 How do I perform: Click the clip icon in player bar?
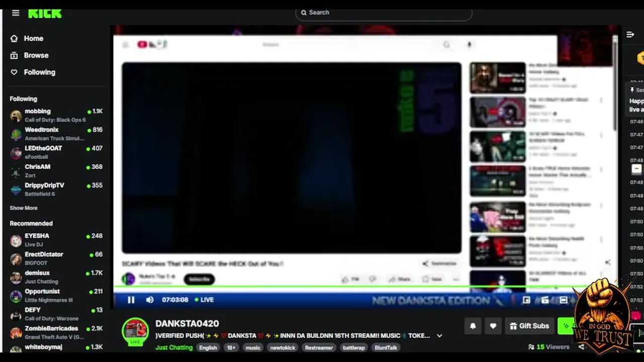[x=545, y=300]
